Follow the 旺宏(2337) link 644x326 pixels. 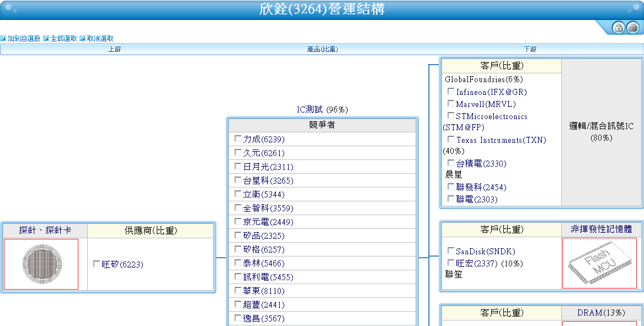pyautogui.click(x=477, y=263)
